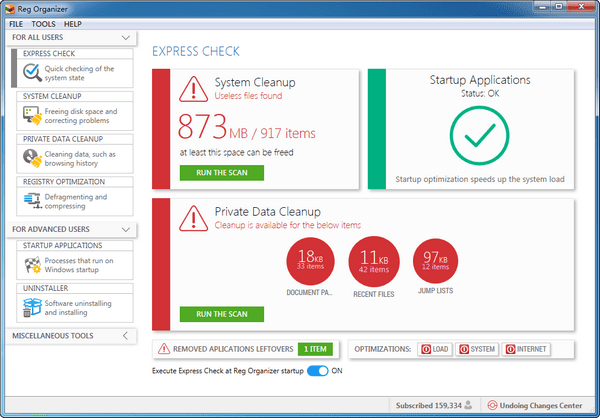Open the HELP menu
Image resolution: width=600 pixels, height=418 pixels.
click(73, 24)
